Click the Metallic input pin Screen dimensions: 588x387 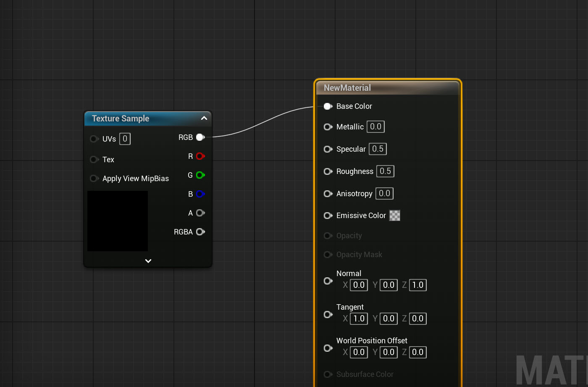328,127
